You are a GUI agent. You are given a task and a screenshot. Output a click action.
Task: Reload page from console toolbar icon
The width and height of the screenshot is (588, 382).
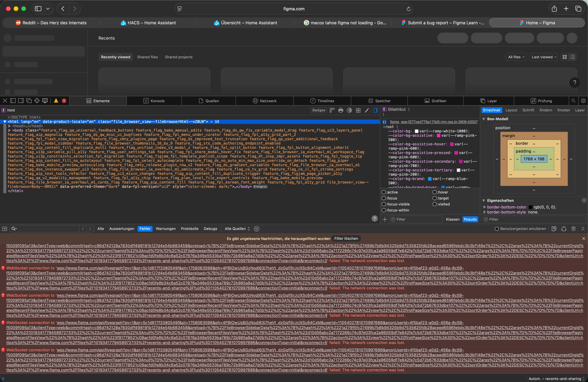(564, 229)
